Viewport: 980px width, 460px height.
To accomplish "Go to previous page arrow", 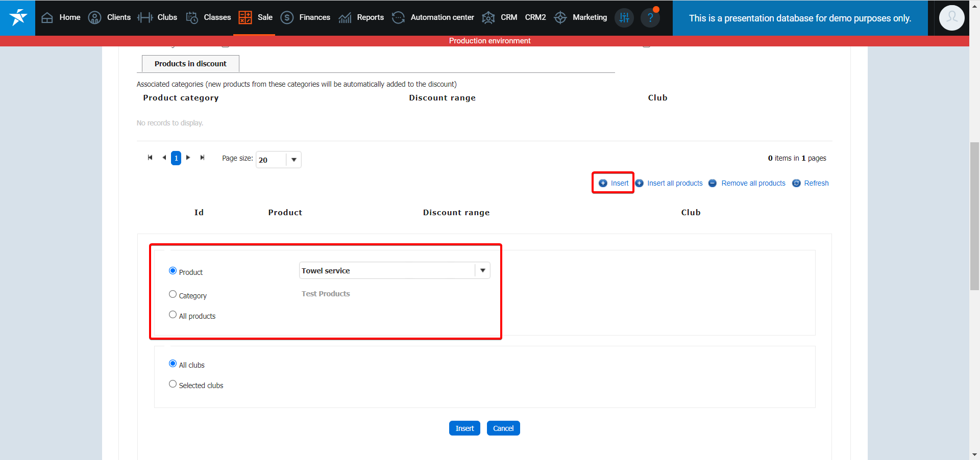I will pos(164,158).
